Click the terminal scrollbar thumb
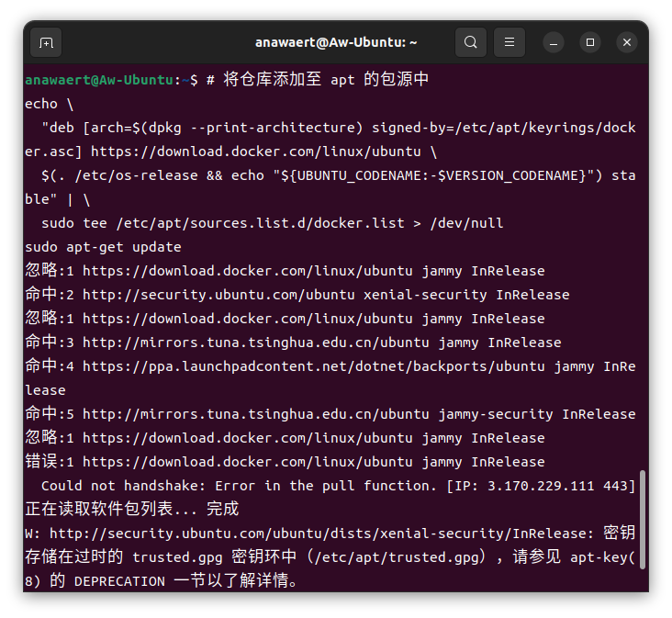 point(643,520)
